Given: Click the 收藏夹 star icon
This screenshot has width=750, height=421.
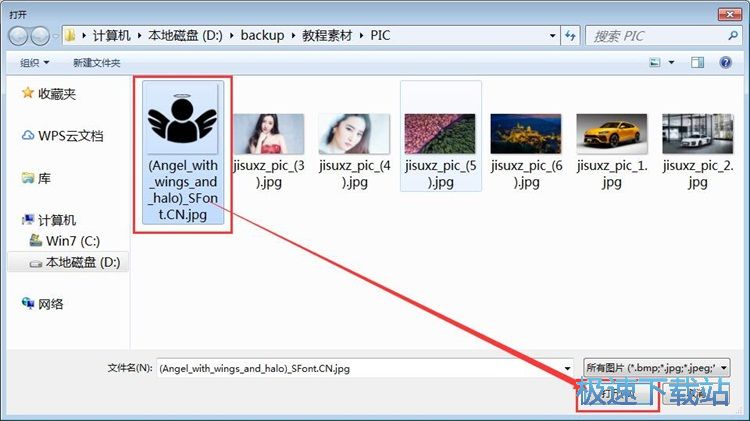Looking at the screenshot, I should point(28,93).
